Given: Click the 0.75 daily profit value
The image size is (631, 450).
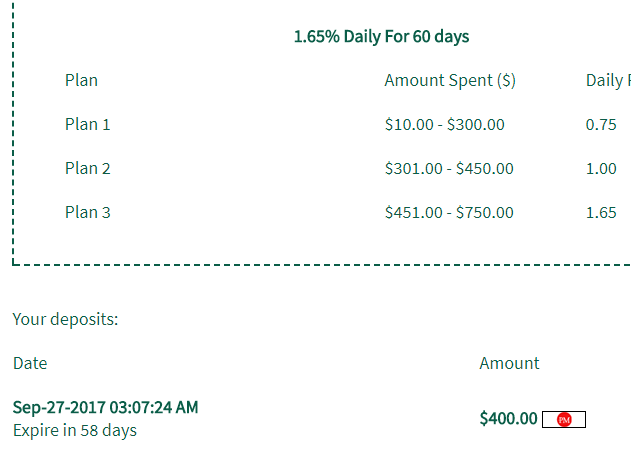Looking at the screenshot, I should 601,125.
